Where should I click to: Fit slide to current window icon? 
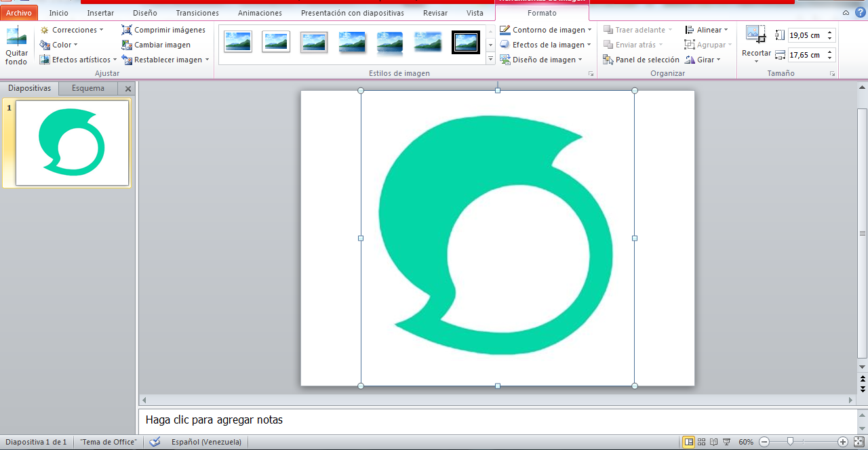coord(859,442)
